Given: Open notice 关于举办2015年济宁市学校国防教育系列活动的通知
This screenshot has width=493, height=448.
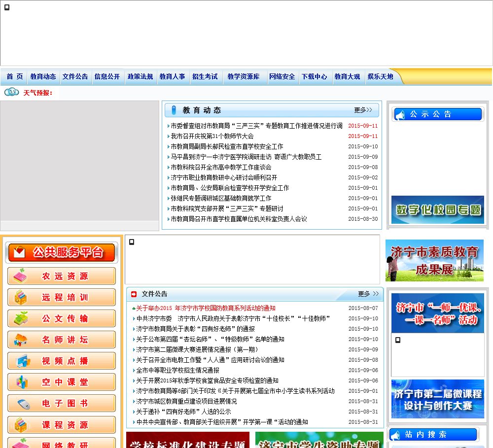Looking at the screenshot, I should coord(206,308).
